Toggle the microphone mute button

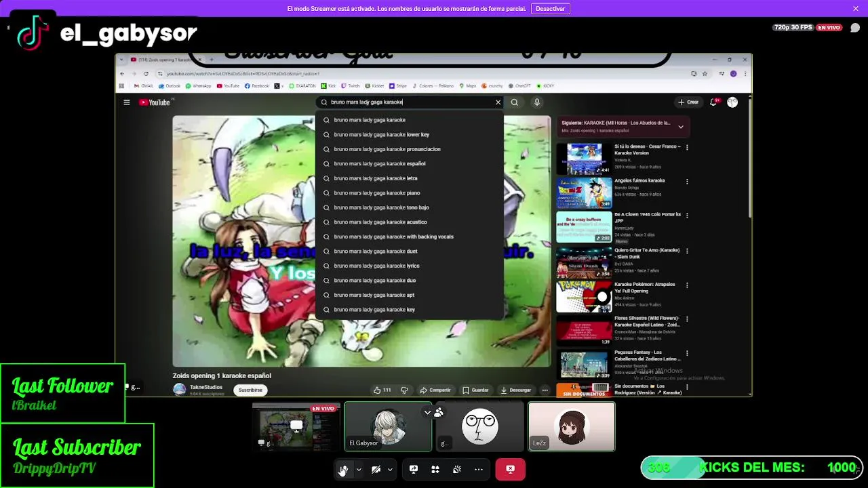(x=344, y=469)
